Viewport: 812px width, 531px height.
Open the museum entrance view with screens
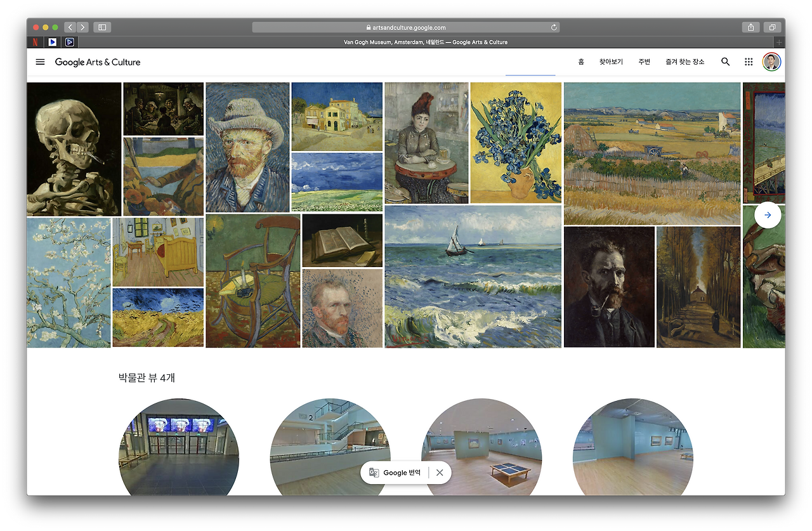pyautogui.click(x=179, y=447)
